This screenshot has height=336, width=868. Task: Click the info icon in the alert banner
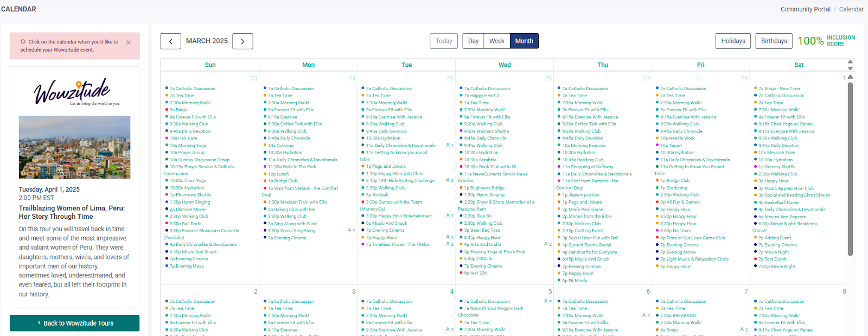click(x=23, y=42)
